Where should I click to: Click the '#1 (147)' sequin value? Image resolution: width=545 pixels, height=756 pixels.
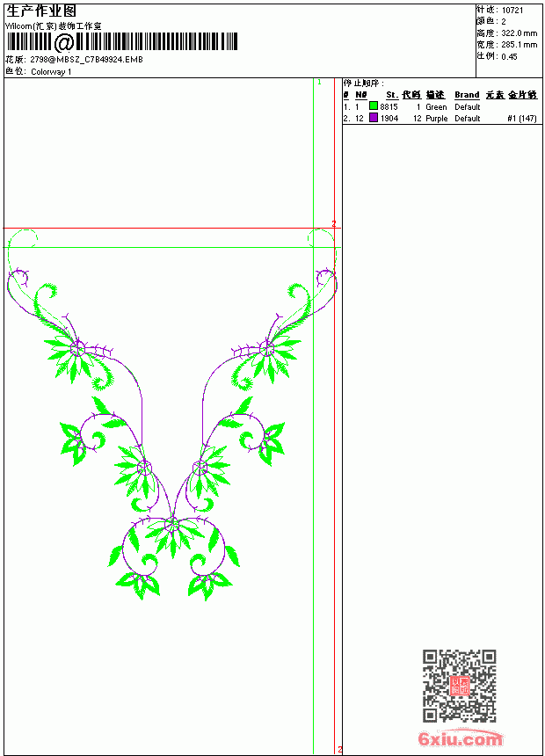click(522, 119)
